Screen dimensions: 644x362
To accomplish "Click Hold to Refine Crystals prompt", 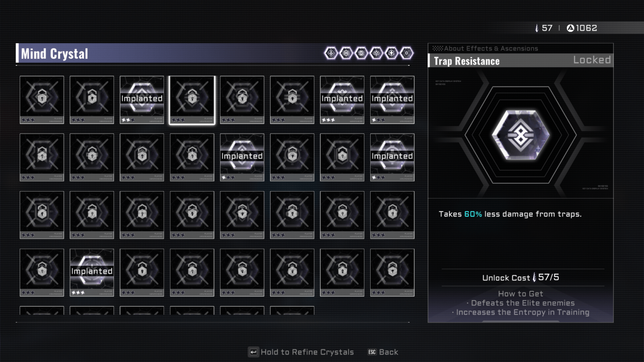I will pyautogui.click(x=307, y=352).
